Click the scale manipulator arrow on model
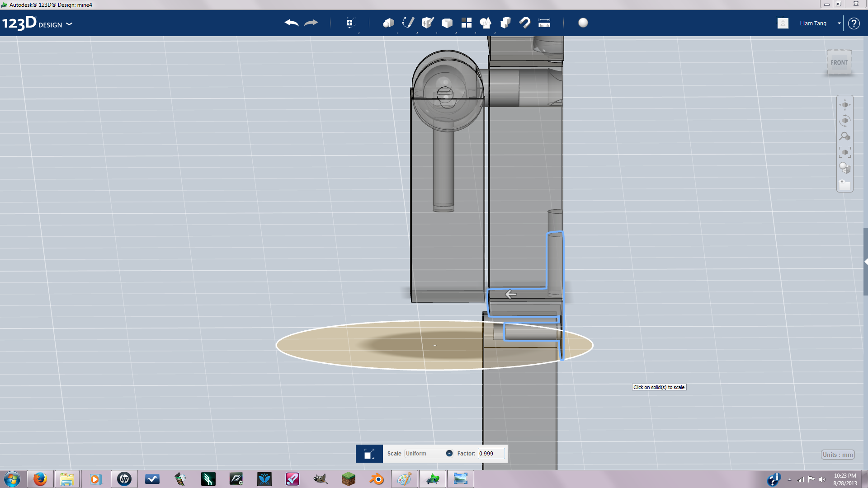Image resolution: width=868 pixels, height=488 pixels. click(x=511, y=294)
